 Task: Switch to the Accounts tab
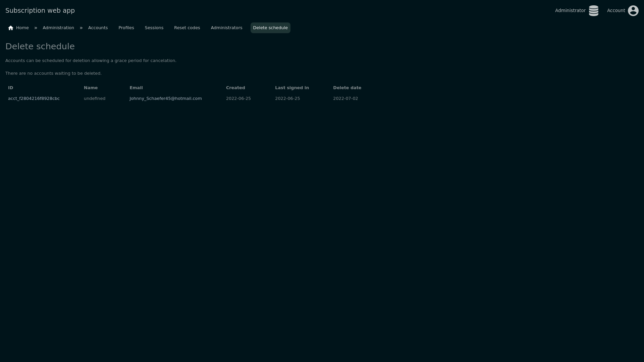tap(98, 28)
